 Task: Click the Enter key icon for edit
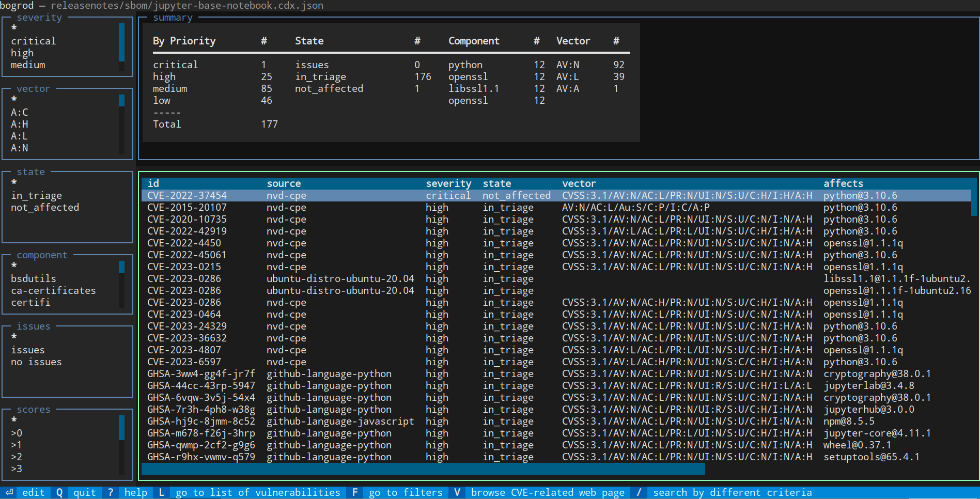point(9,492)
